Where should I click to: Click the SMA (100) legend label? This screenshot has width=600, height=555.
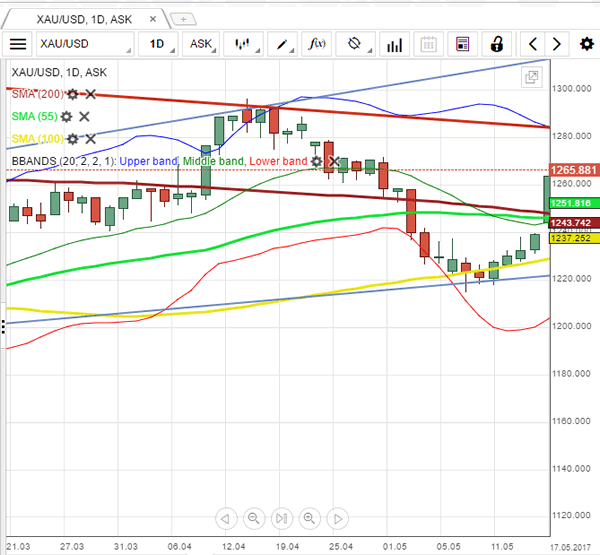click(38, 139)
